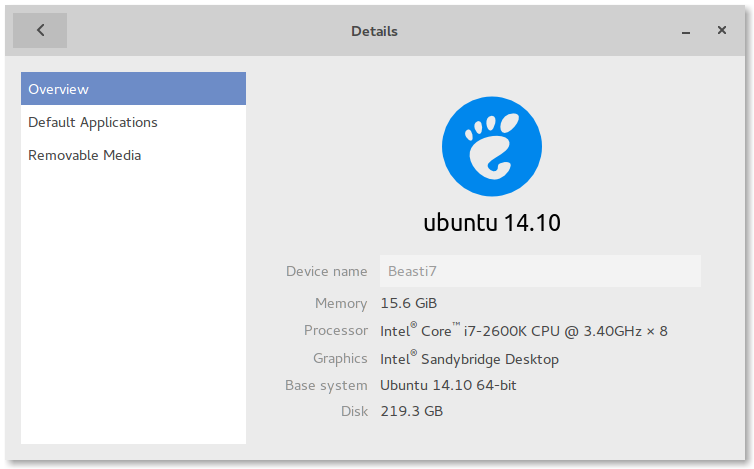Click the 15.6 GiB memory value
This screenshot has width=754, height=469.
coord(408,303)
